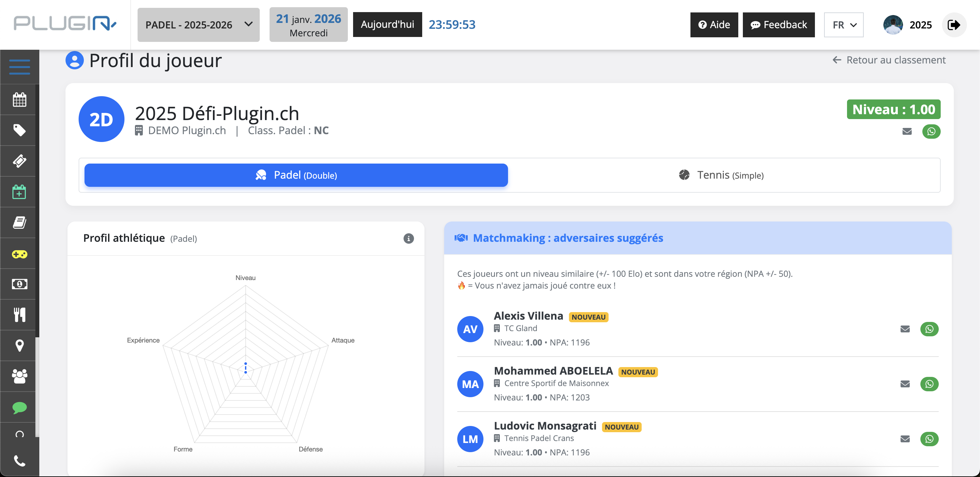
Task: Open the hamburger menu in sidebar
Action: click(19, 67)
